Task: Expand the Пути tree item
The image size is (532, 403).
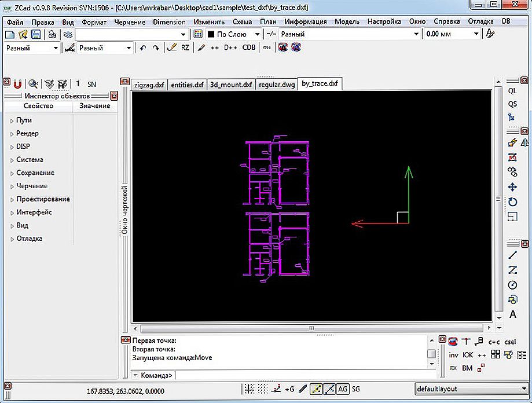Action: click(12, 121)
